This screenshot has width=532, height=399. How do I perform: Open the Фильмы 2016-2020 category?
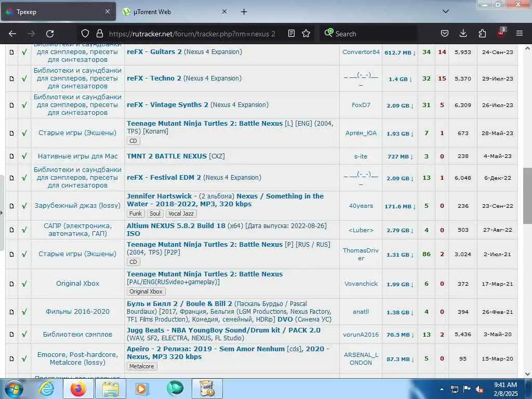78,312
